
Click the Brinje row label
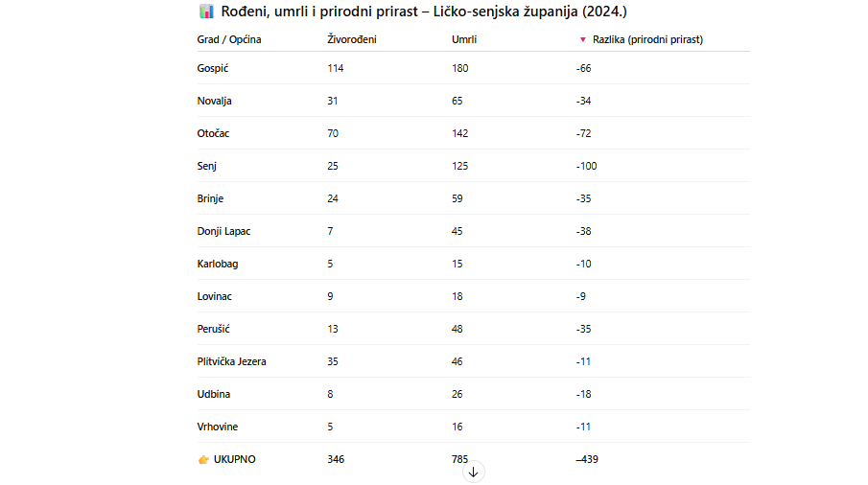point(210,198)
